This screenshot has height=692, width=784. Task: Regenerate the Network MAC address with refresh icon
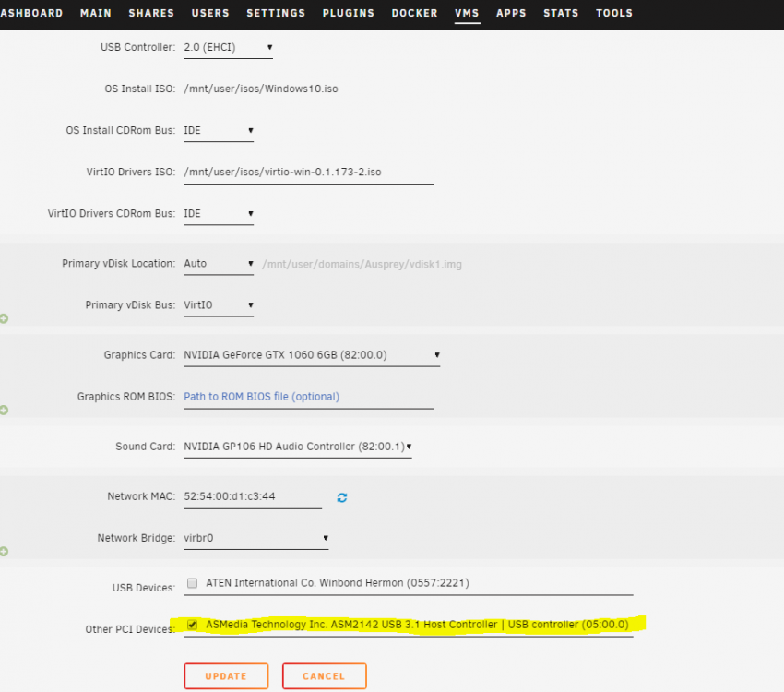(342, 497)
